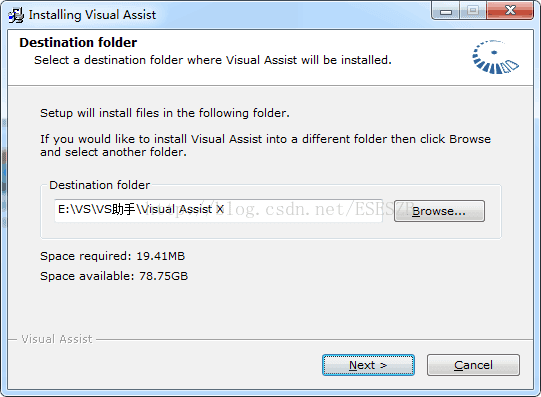Click the 'Installing Visual Assist' title text
The width and height of the screenshot is (541, 397).
click(92, 15)
